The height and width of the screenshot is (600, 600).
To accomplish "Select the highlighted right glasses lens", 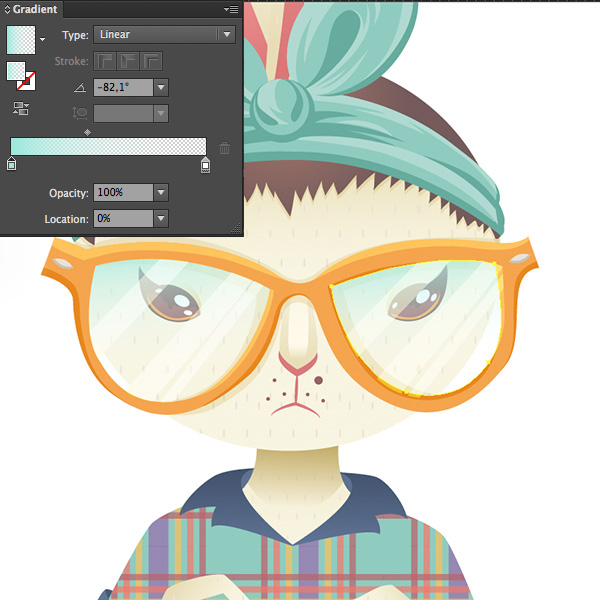I will pyautogui.click(x=417, y=329).
